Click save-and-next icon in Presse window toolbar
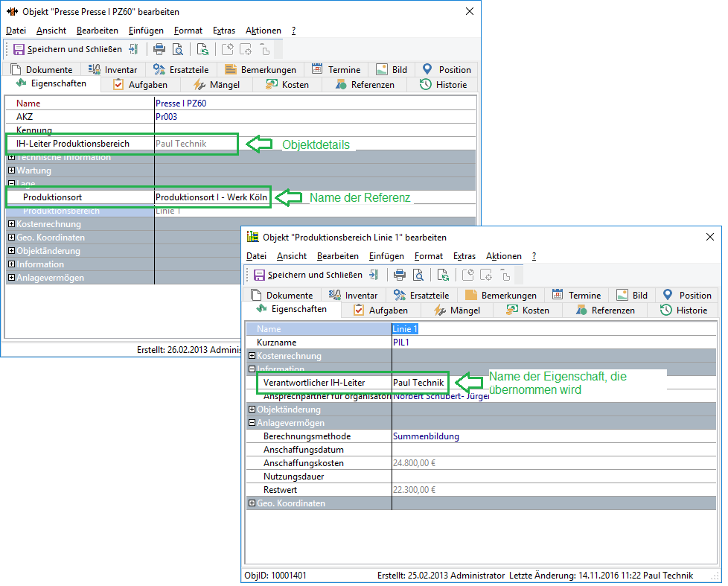 click(x=134, y=49)
